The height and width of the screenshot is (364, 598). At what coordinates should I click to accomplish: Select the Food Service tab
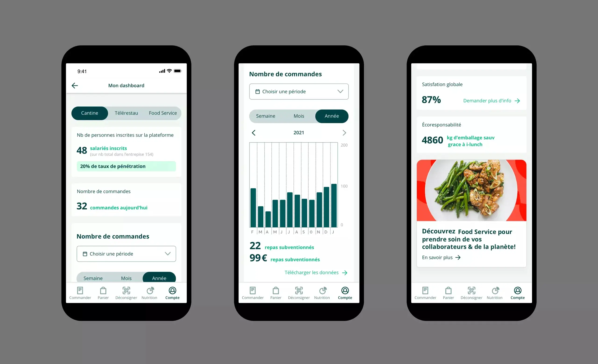point(163,113)
